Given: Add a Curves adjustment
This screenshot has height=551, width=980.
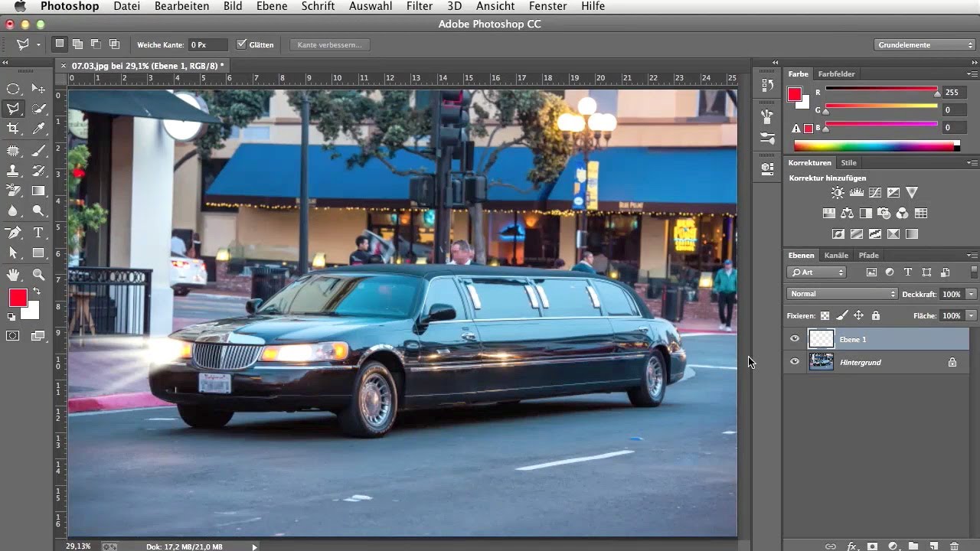Looking at the screenshot, I should (x=875, y=193).
